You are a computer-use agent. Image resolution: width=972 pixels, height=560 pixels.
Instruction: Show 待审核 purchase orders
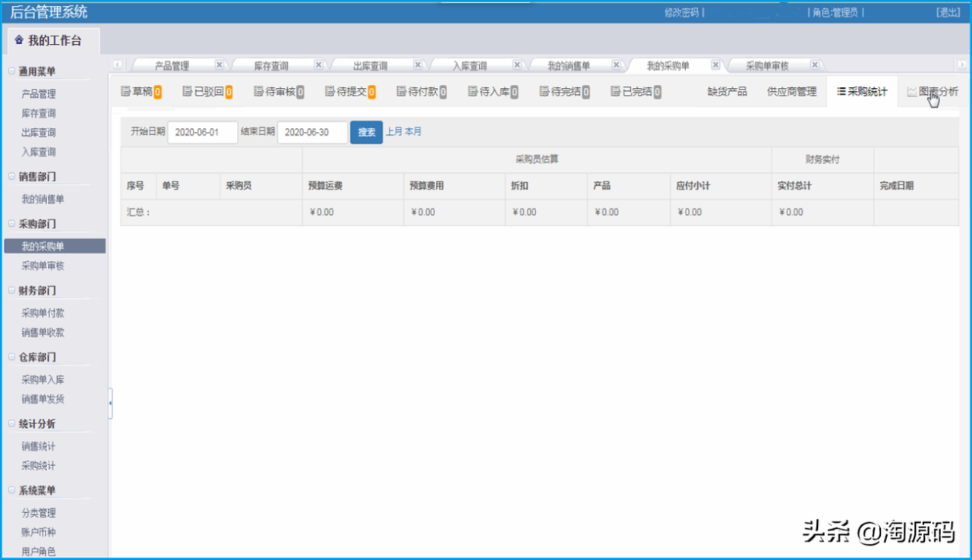pos(279,92)
